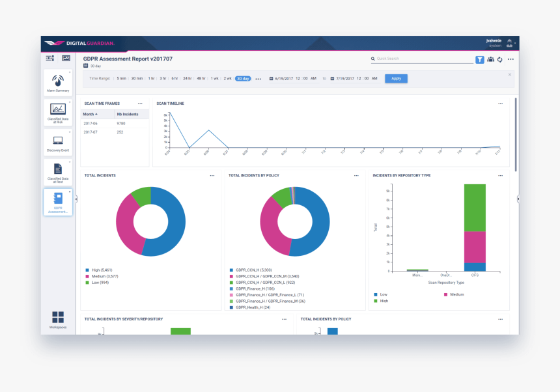Toggle GDPR_Finance_H (106) legend entry
The image size is (560, 392).
tap(252, 289)
